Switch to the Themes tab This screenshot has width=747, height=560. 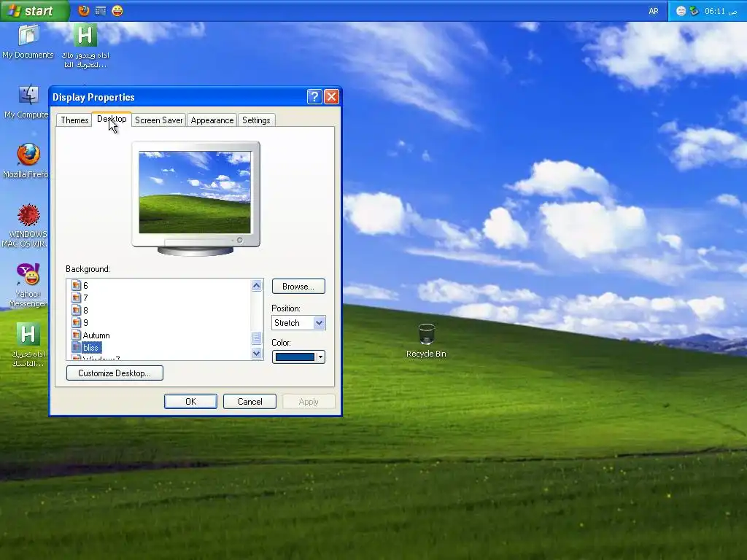[74, 120]
